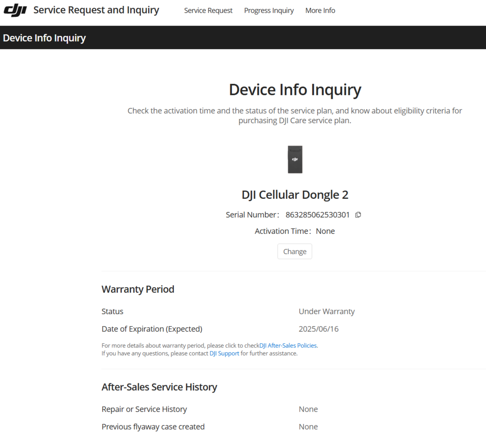Click the Device Info Inquiry banner title

(44, 38)
